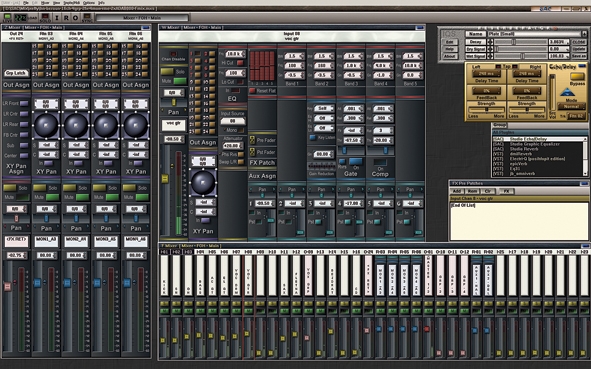Screen dimensions: 591x369
Task: Open the Mixer menu
Action: [x=45, y=3]
